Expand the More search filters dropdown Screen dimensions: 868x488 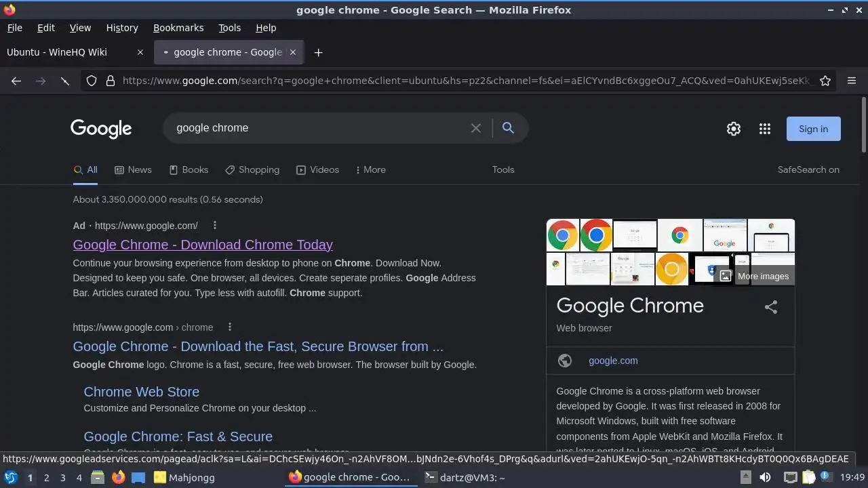click(x=370, y=169)
